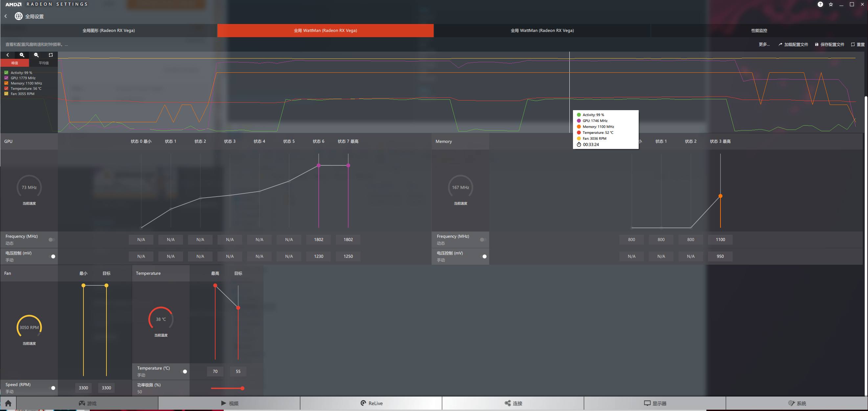
Task: Edit target temperature field 55
Action: [238, 372]
